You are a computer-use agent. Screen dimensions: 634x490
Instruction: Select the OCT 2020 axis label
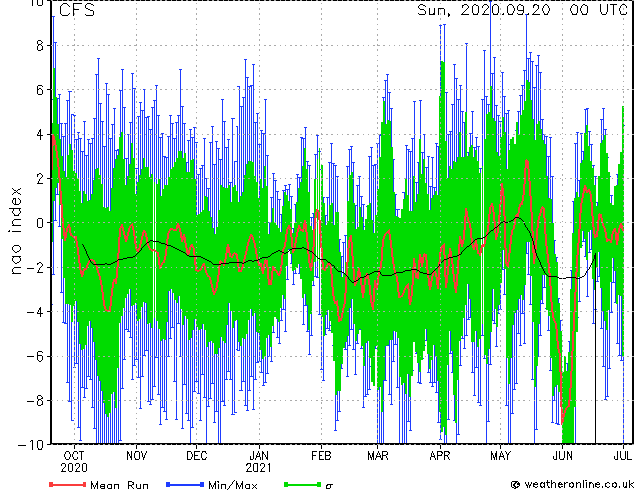coord(74,462)
